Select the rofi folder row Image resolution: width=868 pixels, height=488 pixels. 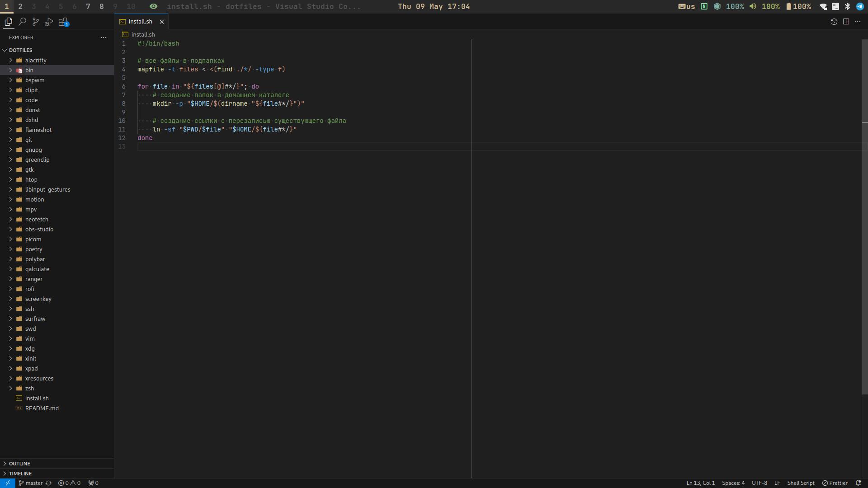click(x=57, y=289)
